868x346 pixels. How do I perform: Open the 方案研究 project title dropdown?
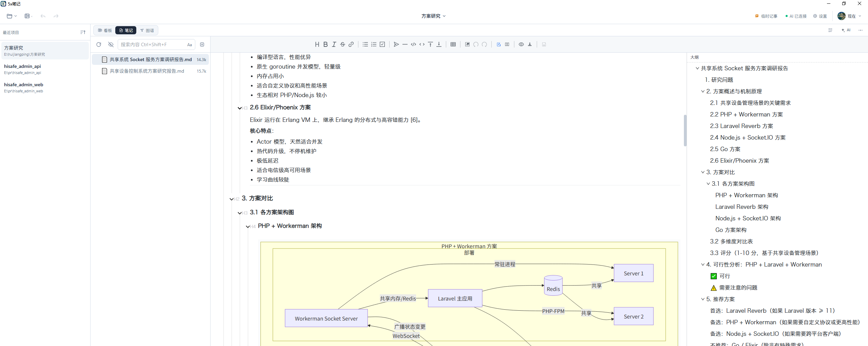pyautogui.click(x=433, y=16)
